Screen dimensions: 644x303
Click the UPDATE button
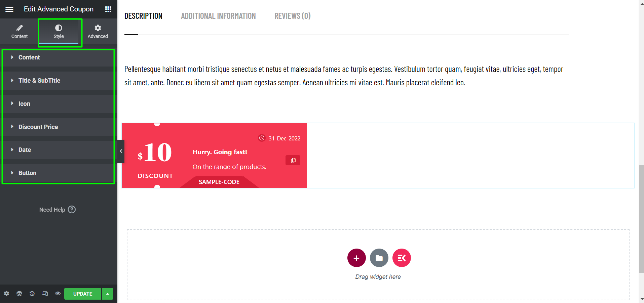[83, 294]
